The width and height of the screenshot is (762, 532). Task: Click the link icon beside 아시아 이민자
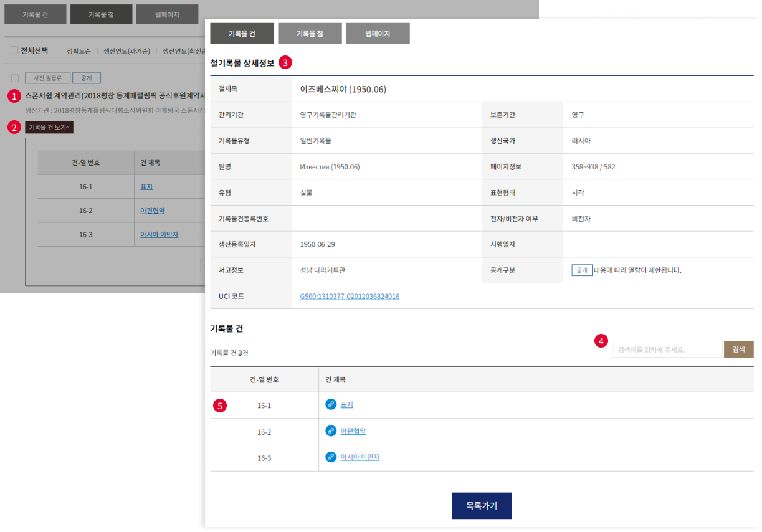(x=331, y=457)
